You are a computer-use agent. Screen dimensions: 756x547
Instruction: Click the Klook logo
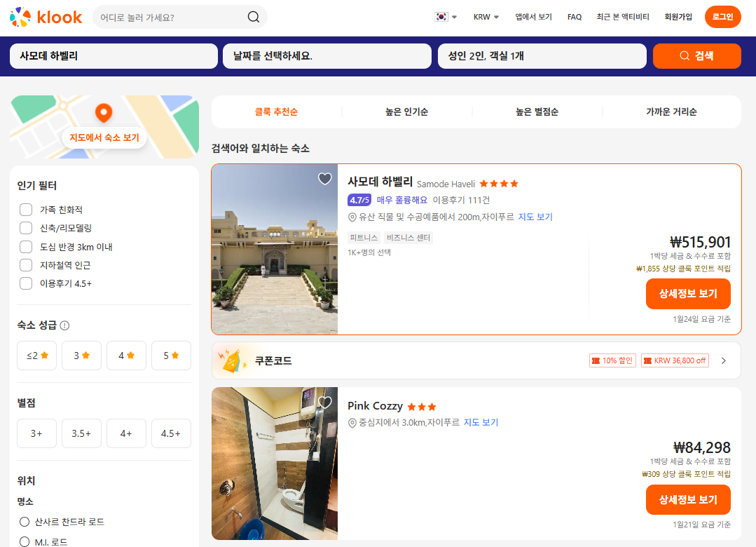46,17
